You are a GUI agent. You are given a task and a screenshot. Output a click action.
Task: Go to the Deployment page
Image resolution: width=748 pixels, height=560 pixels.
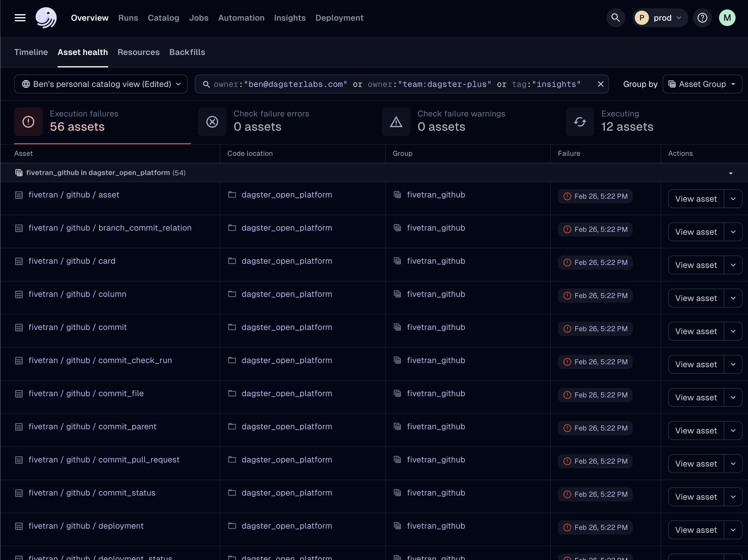point(339,18)
